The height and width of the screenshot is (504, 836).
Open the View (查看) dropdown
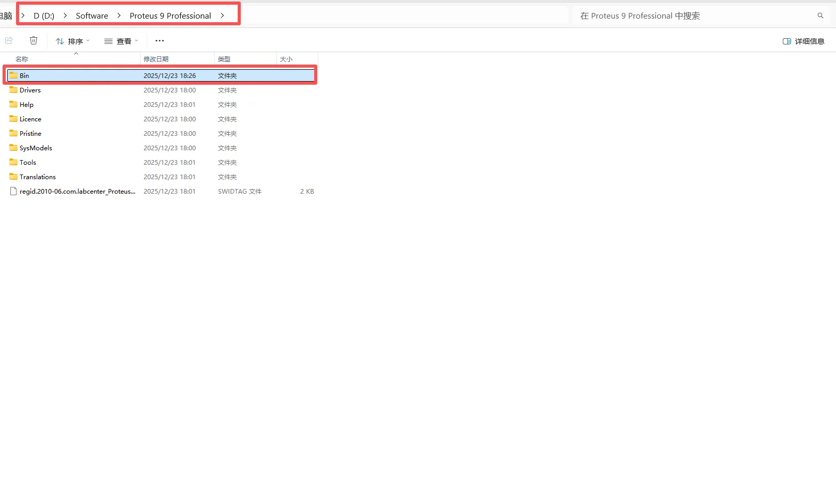[121, 41]
